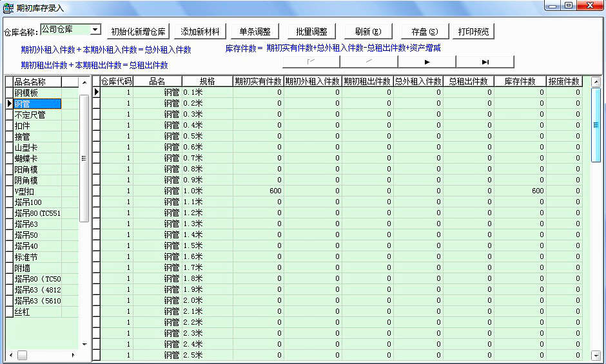Select 不定尺管 in the product list

pos(37,115)
